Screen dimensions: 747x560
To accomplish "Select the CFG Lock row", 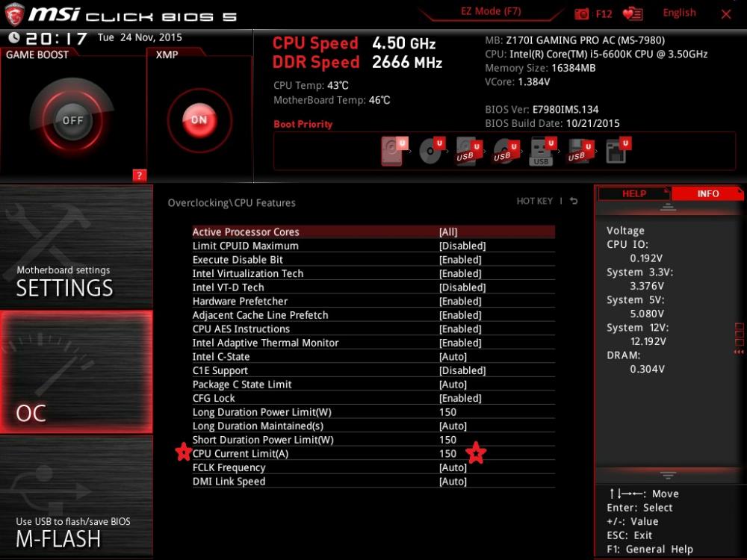I will tap(373, 398).
